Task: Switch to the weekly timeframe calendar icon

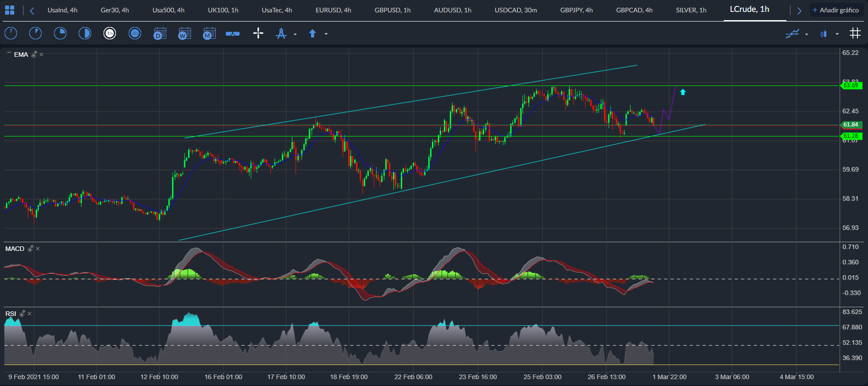Action: (x=184, y=33)
